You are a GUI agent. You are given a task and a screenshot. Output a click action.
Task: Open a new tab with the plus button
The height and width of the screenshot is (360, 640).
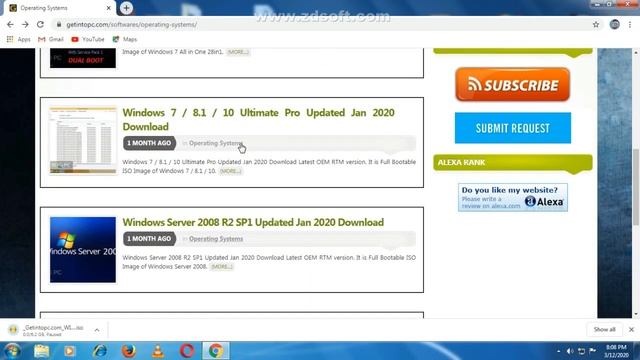pyautogui.click(x=126, y=8)
